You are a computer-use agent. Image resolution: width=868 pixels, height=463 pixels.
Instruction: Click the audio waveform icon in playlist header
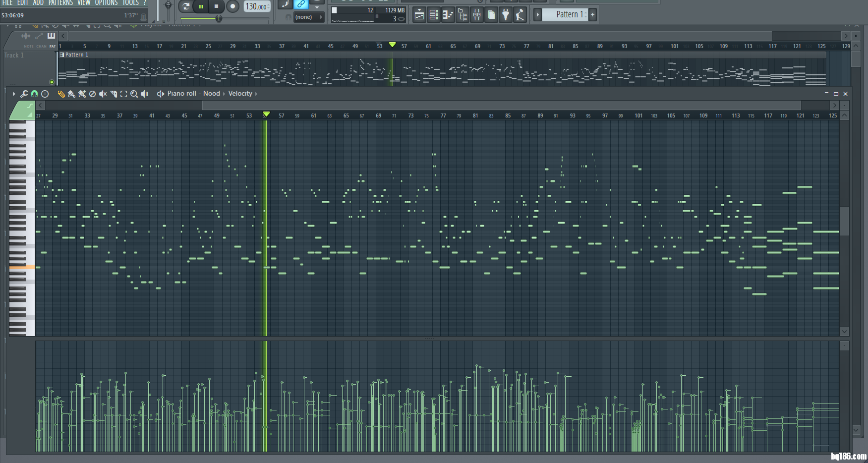[x=25, y=36]
